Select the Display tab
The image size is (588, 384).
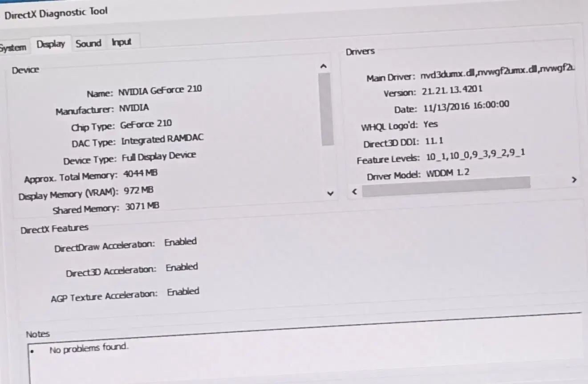51,45
